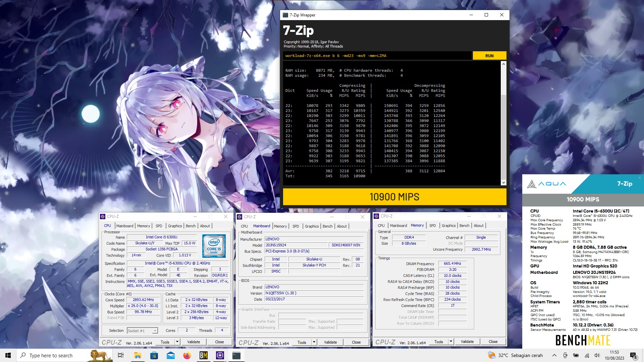Open the Memory tab in the CPU-Z processor window

coord(144,226)
